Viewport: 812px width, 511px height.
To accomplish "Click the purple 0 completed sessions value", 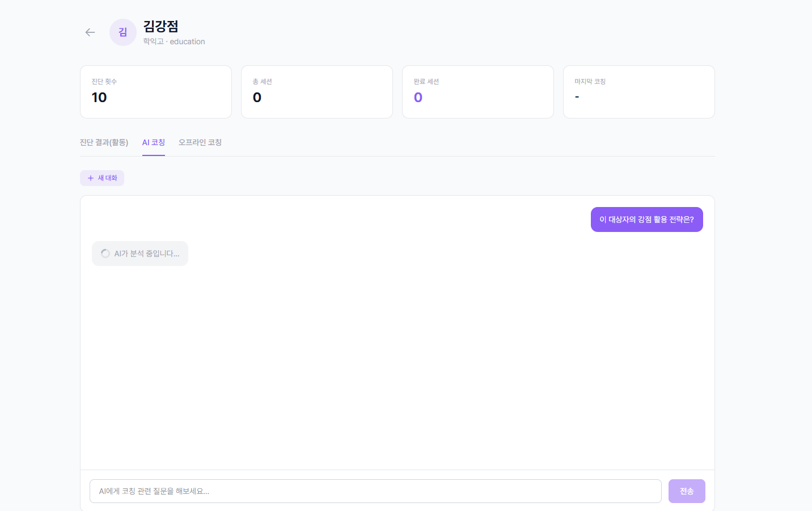I will (418, 98).
